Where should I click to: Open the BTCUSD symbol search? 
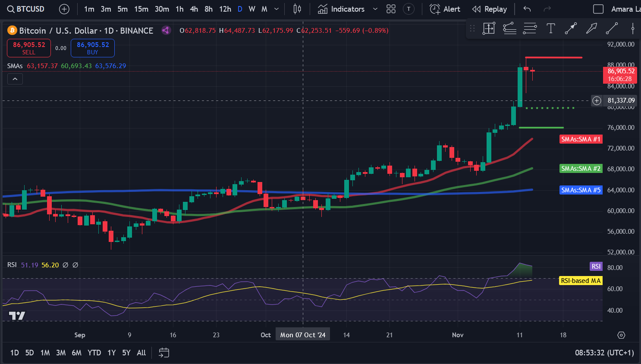point(26,9)
